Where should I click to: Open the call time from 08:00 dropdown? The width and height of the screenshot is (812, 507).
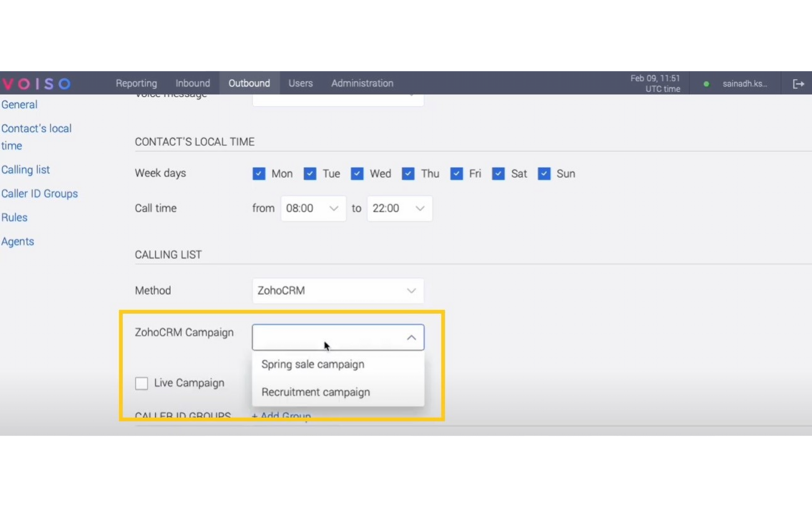313,208
